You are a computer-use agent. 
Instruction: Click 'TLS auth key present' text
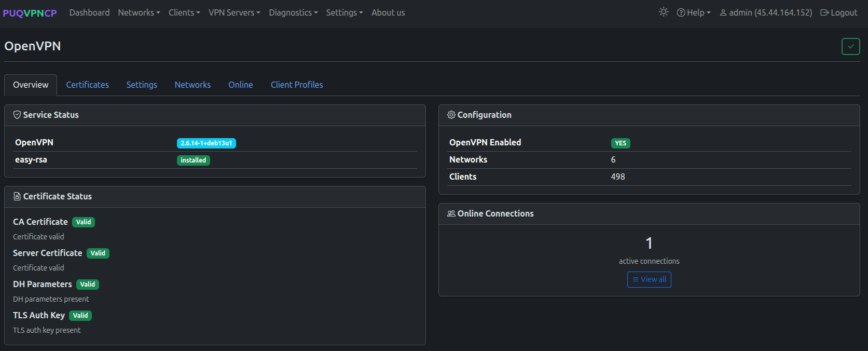coord(47,330)
